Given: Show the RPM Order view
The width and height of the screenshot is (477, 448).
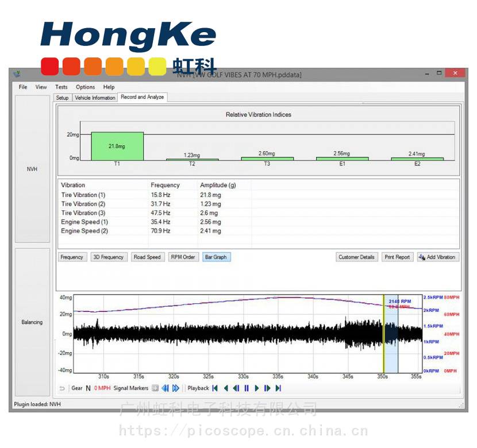Looking at the screenshot, I should tap(183, 257).
